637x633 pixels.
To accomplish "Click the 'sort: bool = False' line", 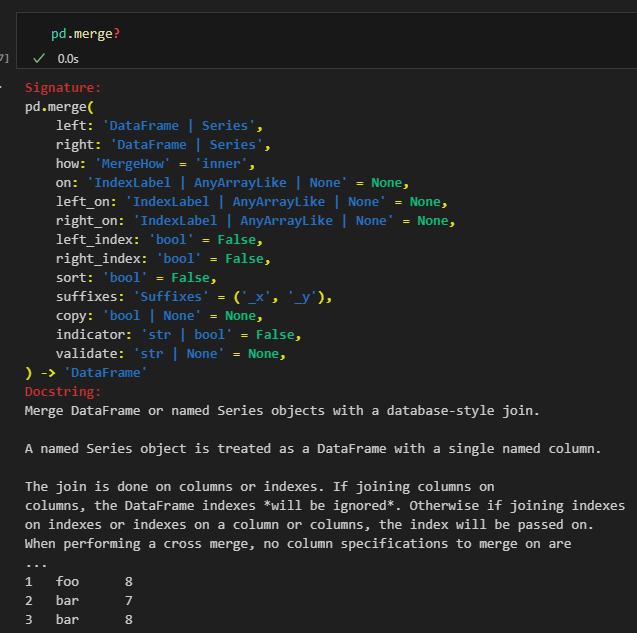I will [136, 277].
